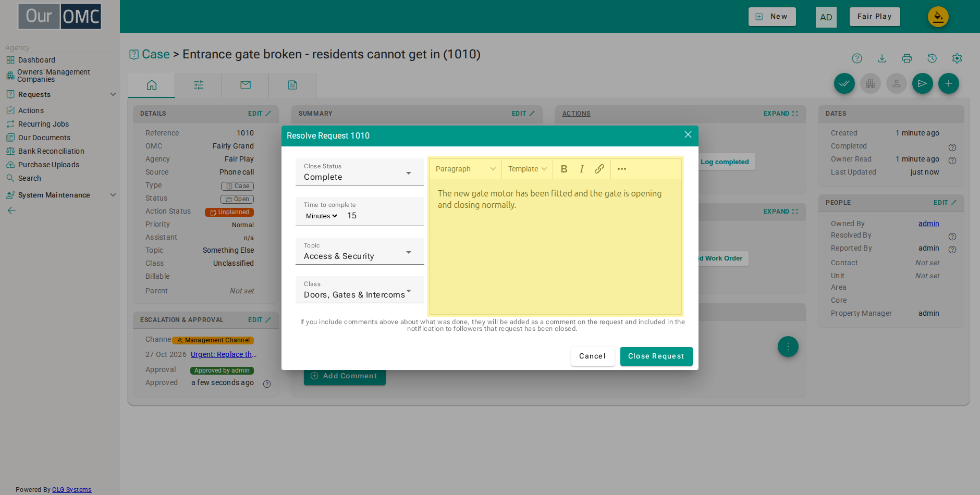980x495 pixels.
Task: Click the Bold formatting icon
Action: [564, 169]
